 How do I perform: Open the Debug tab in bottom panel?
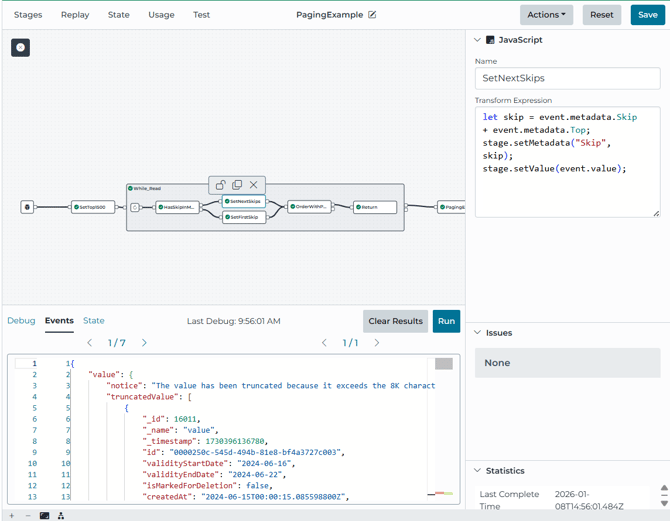tap(21, 321)
